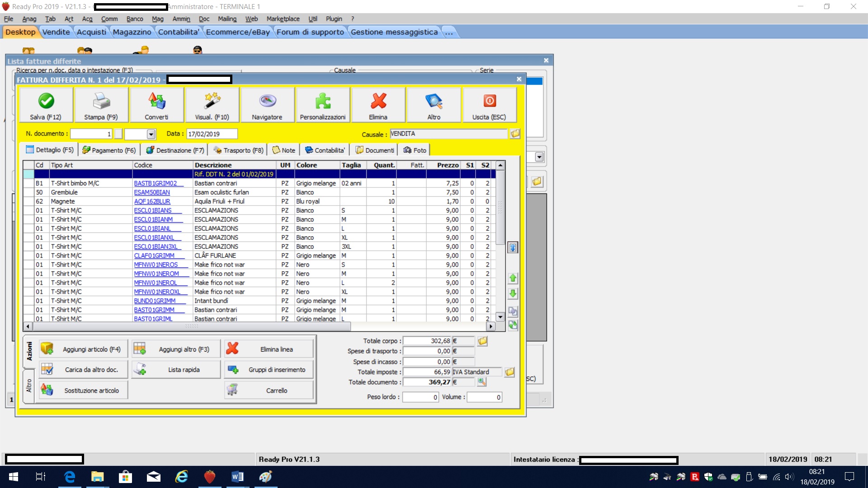Click Lista rapida button

(176, 370)
